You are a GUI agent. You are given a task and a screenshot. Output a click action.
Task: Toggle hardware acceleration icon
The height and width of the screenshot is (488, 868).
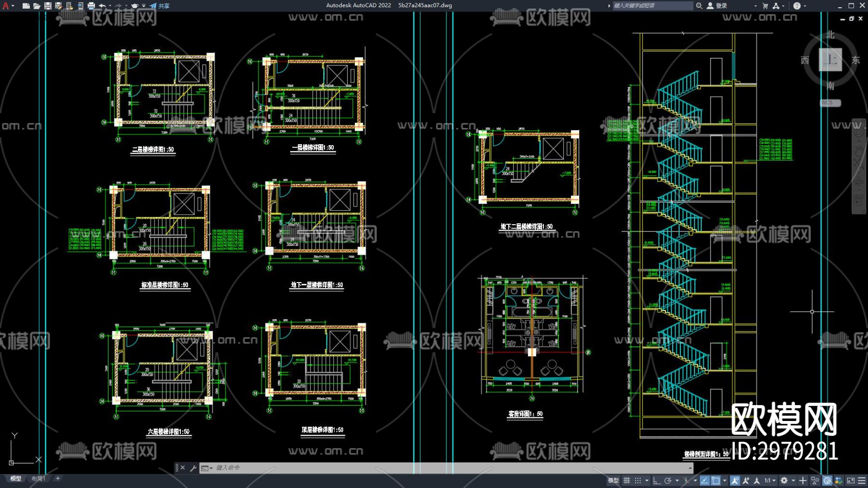pyautogui.click(x=827, y=480)
